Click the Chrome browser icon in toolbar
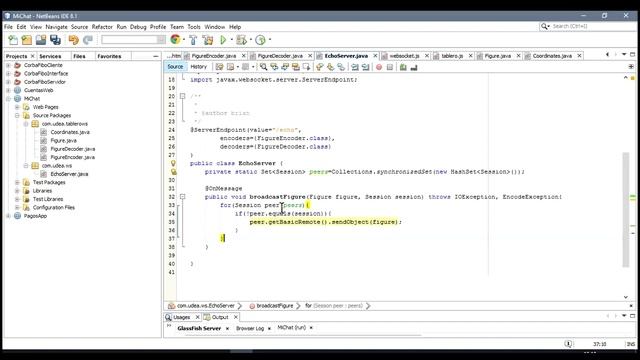 pos(175,40)
